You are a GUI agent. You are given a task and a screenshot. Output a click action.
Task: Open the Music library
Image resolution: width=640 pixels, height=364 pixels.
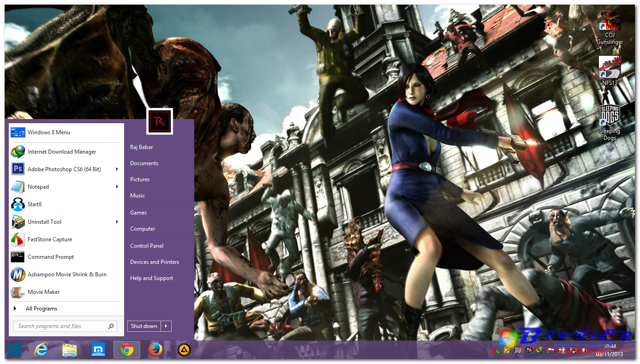(x=138, y=196)
